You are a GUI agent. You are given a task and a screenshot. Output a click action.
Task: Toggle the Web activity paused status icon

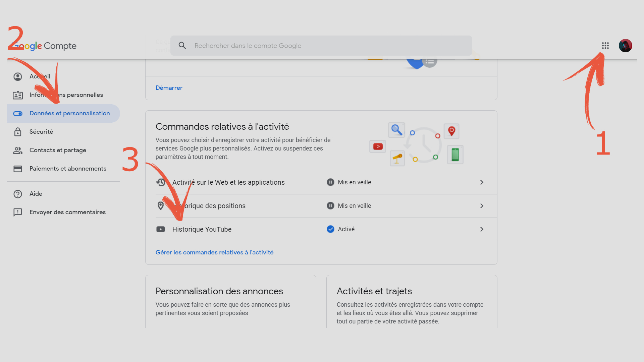[330, 182]
